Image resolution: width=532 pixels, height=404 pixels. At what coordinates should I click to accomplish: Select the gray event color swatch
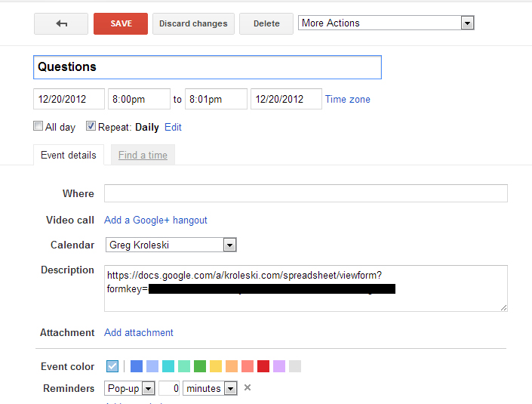pos(295,366)
